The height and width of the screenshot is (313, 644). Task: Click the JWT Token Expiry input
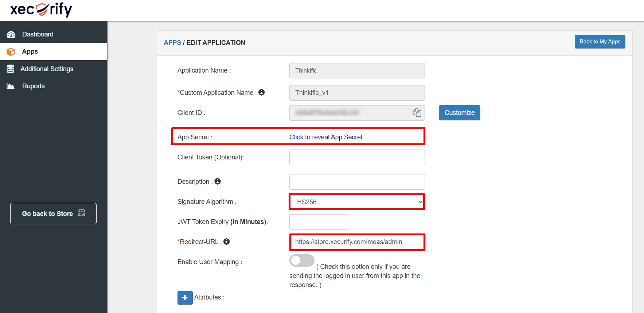(x=320, y=222)
